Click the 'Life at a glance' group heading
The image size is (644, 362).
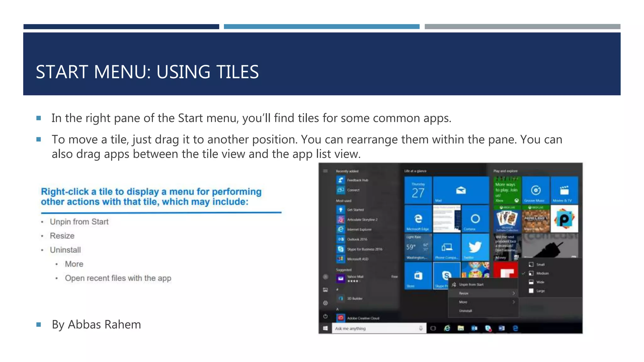tap(415, 171)
